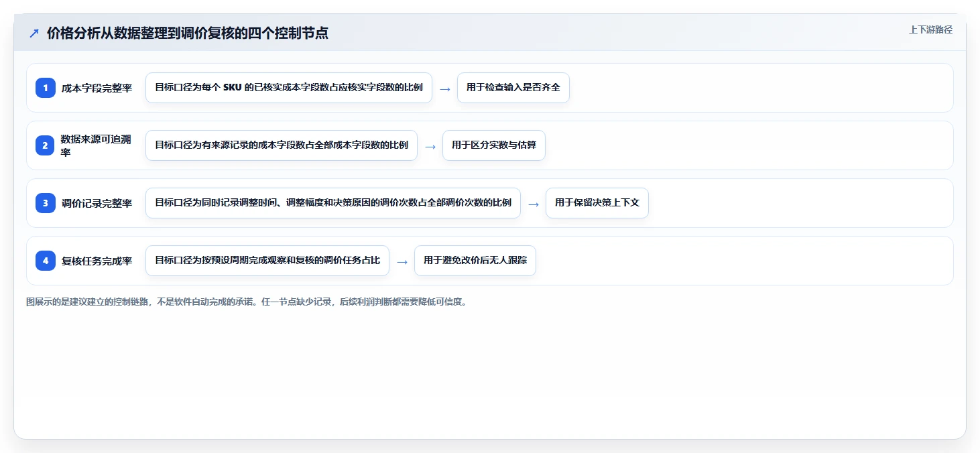Click the 调价记录完整率 label
Screen dimensions: 980x453
coord(97,203)
